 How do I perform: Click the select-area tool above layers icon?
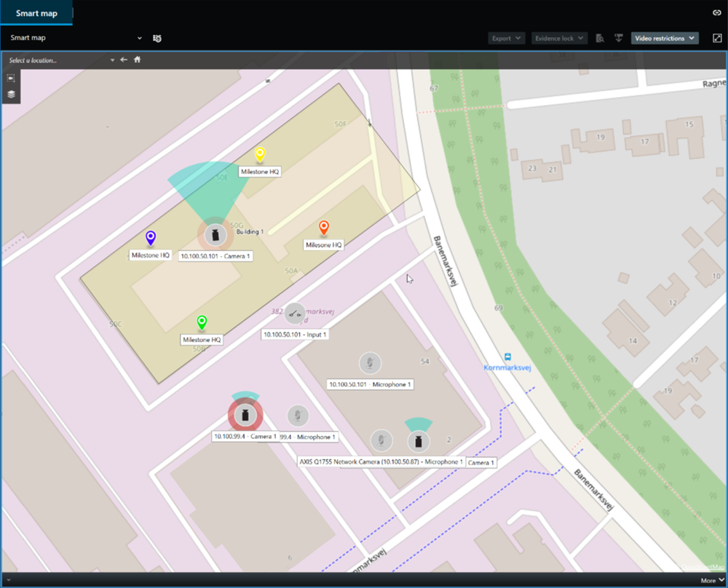tap(11, 78)
